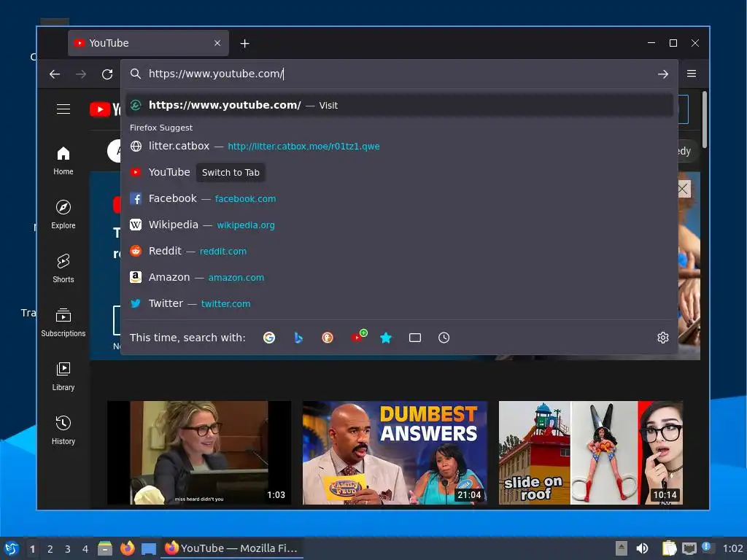Screen dimensions: 747x560
Task: Visit https://www.youtube.com/ suggestion row
Action: coord(399,105)
